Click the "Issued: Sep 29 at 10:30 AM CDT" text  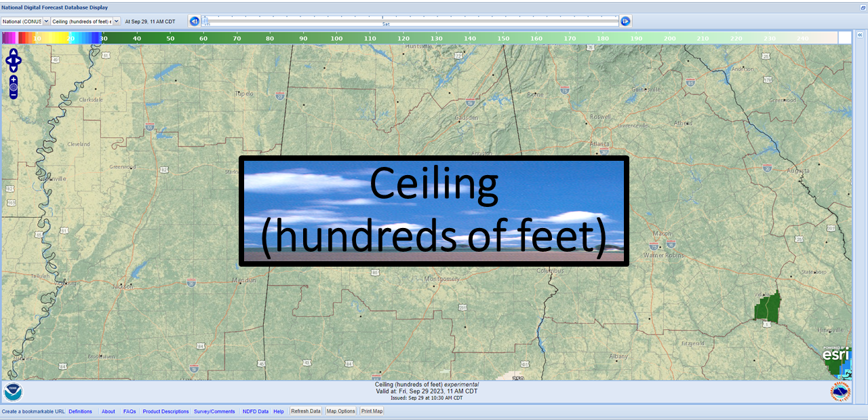click(427, 398)
